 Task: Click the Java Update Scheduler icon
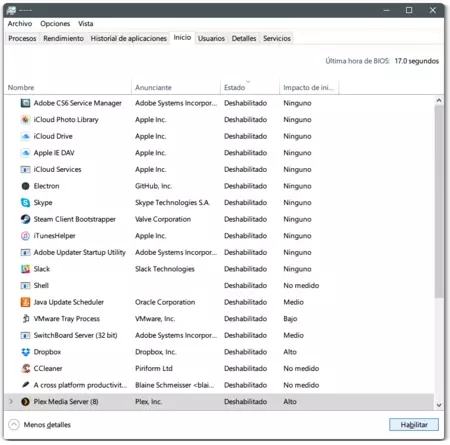(25, 302)
